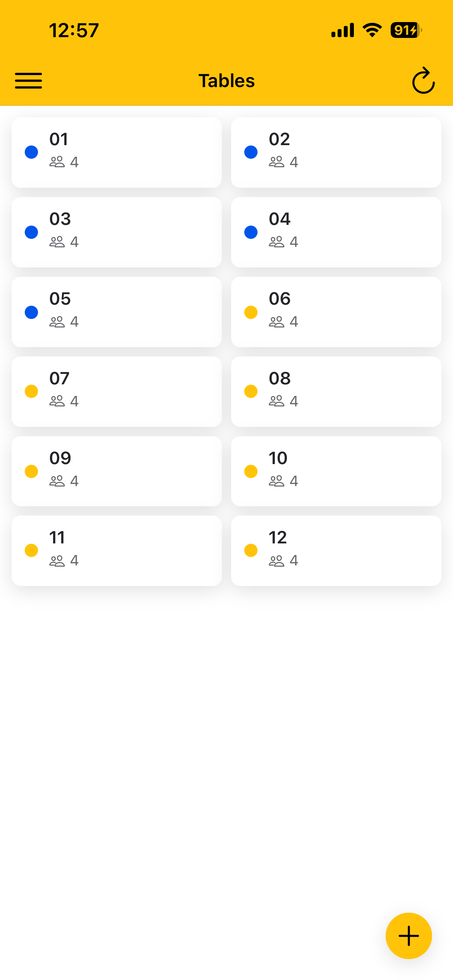Click the guests icon on table 06

tap(276, 322)
